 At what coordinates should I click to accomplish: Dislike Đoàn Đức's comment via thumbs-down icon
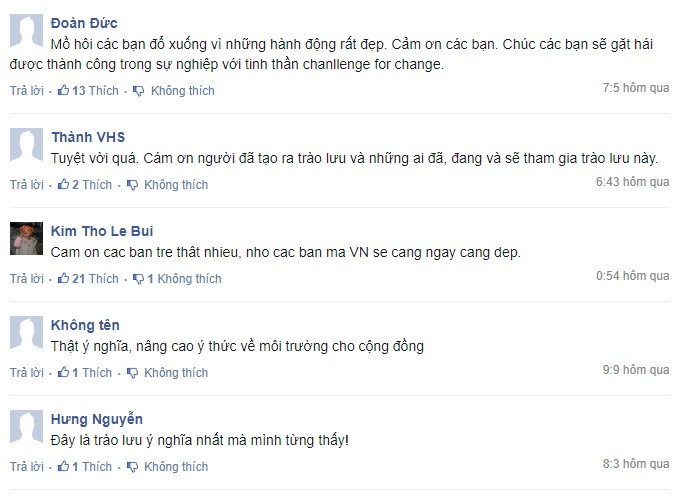(x=138, y=91)
